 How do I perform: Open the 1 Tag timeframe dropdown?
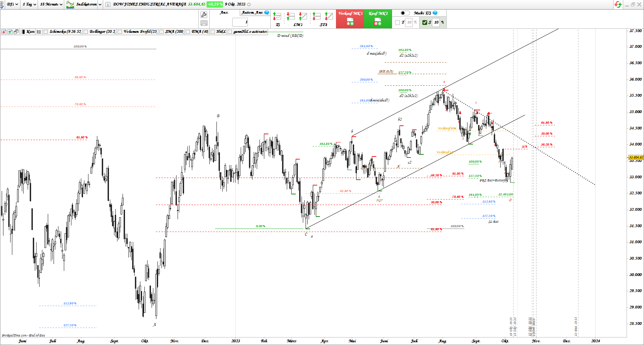click(x=29, y=4)
